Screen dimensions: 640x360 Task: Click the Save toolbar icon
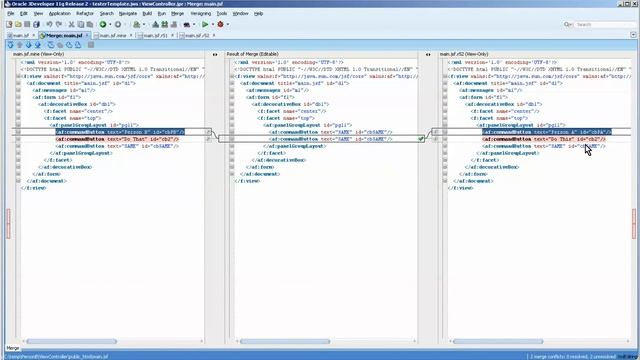point(27,24)
